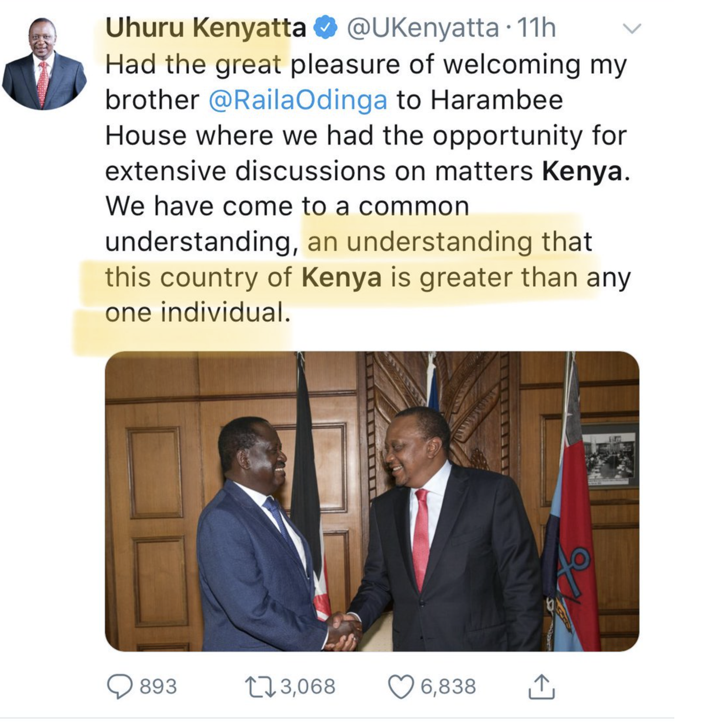This screenshot has width=718, height=728.
Task: View the 6,838 likes count
Action: tap(448, 686)
